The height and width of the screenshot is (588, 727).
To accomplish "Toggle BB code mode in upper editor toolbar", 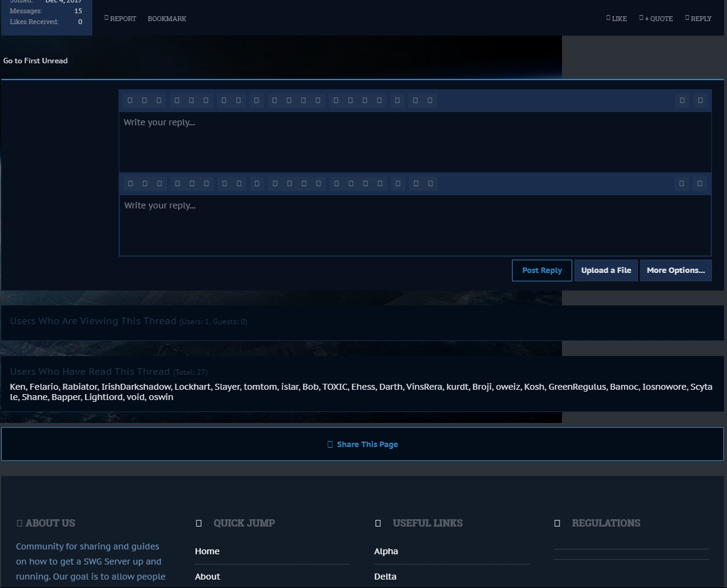I will pyautogui.click(x=700, y=101).
